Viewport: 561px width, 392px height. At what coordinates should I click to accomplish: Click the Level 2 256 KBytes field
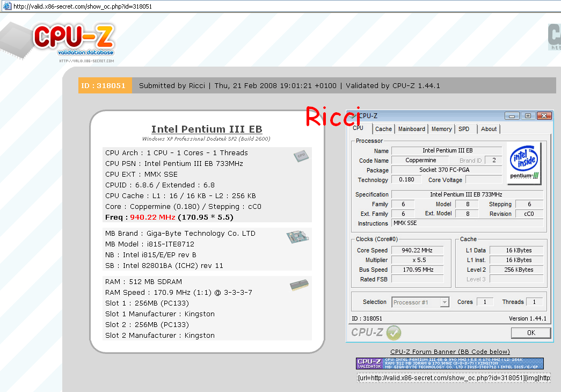[x=516, y=270]
